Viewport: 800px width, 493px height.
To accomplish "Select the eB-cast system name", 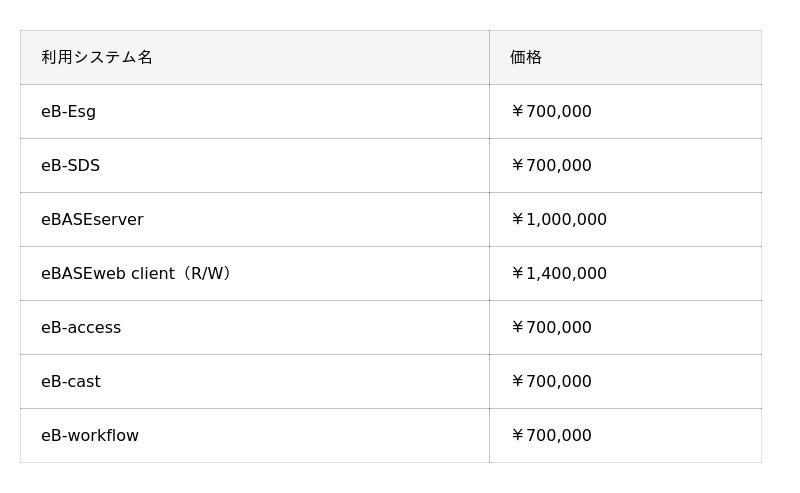I will point(71,382).
